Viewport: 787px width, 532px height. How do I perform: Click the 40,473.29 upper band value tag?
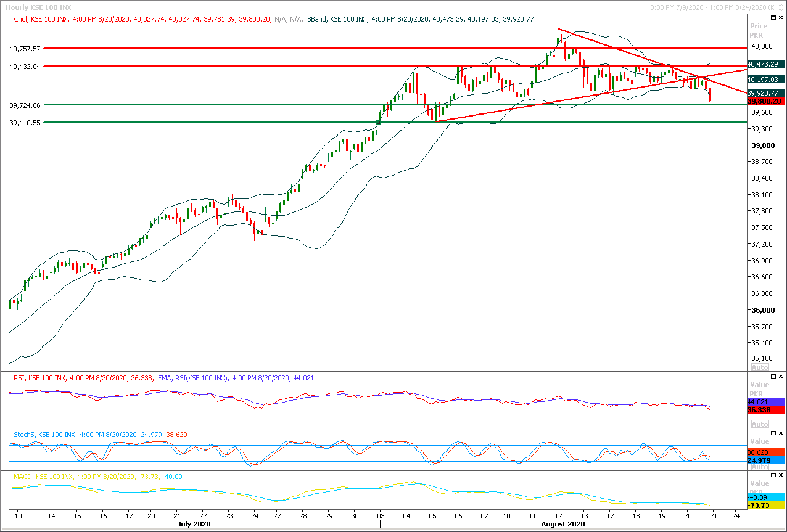tap(765, 63)
